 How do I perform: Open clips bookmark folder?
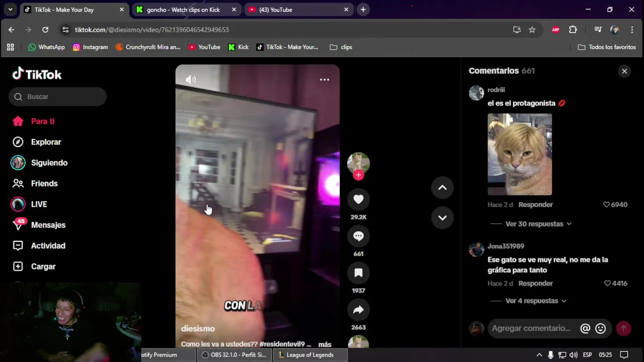341,47
